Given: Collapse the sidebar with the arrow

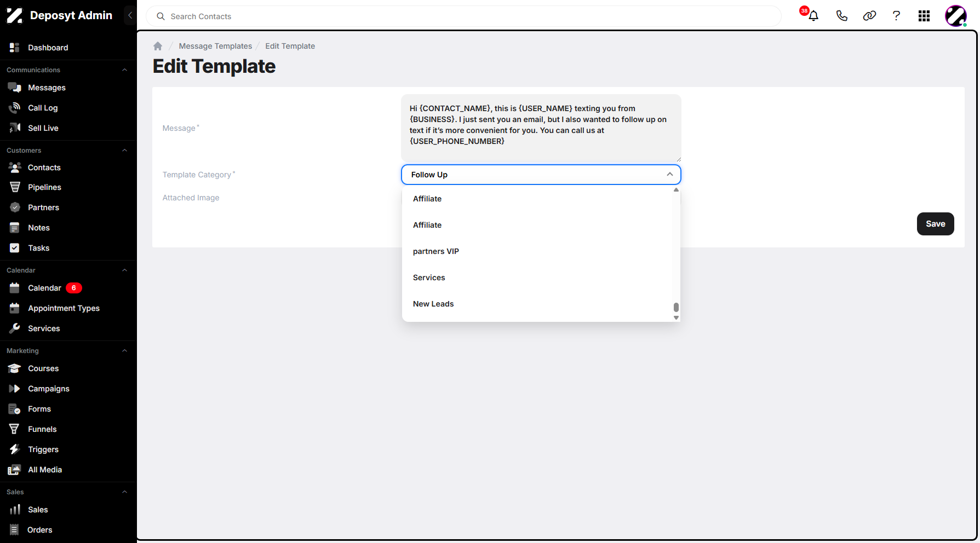Looking at the screenshot, I should (130, 15).
